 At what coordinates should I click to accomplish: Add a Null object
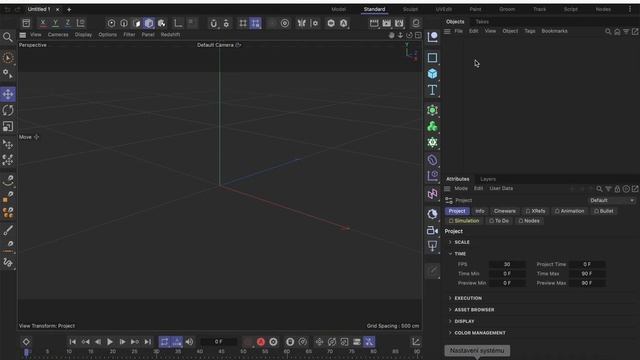click(x=432, y=37)
